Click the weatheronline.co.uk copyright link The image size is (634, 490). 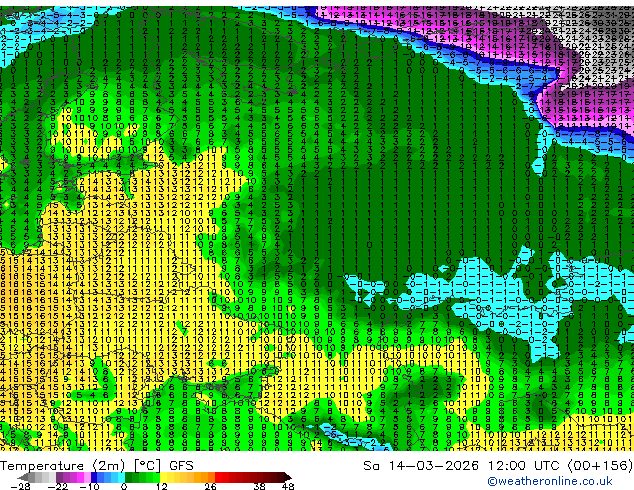click(x=550, y=481)
